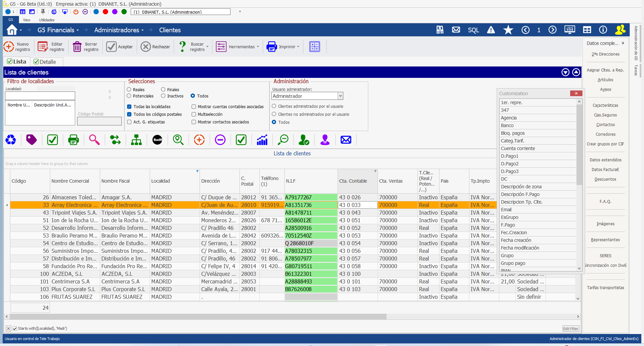Screen dimensions: 644x346
Task: Click the Edit Filter button
Action: 570,329
